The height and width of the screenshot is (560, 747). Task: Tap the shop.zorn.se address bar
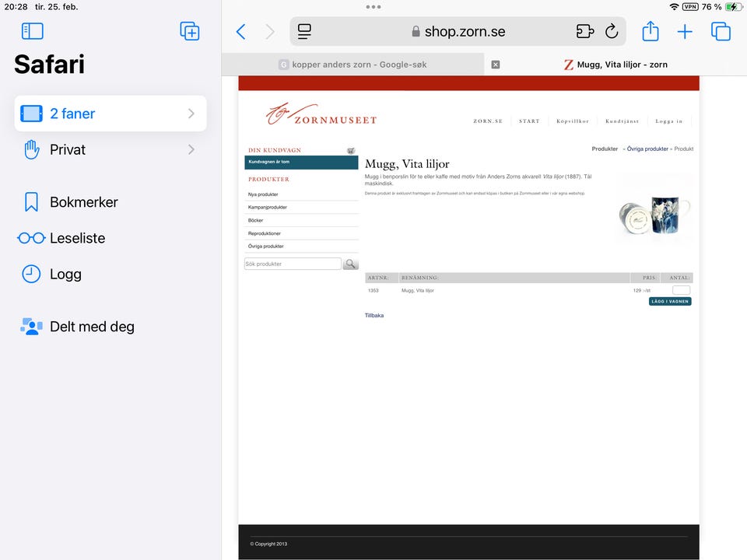[458, 31]
